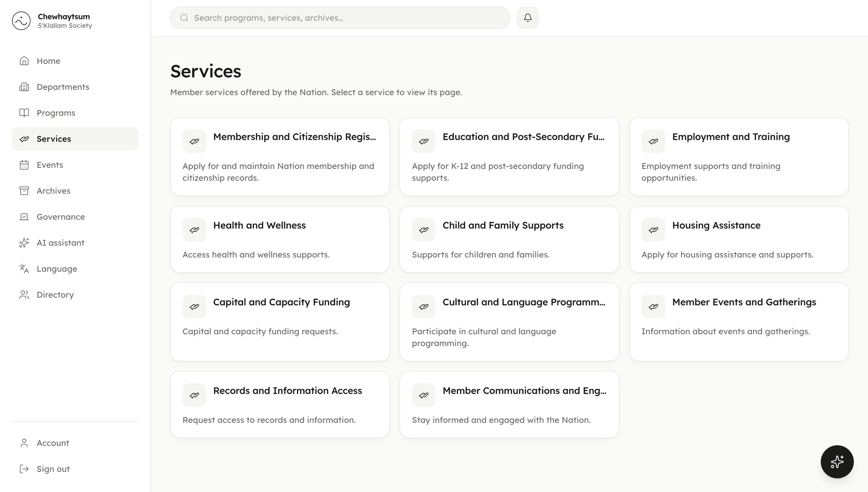
Task: Click the Education and Post-Secondary card icon
Action: (x=424, y=141)
